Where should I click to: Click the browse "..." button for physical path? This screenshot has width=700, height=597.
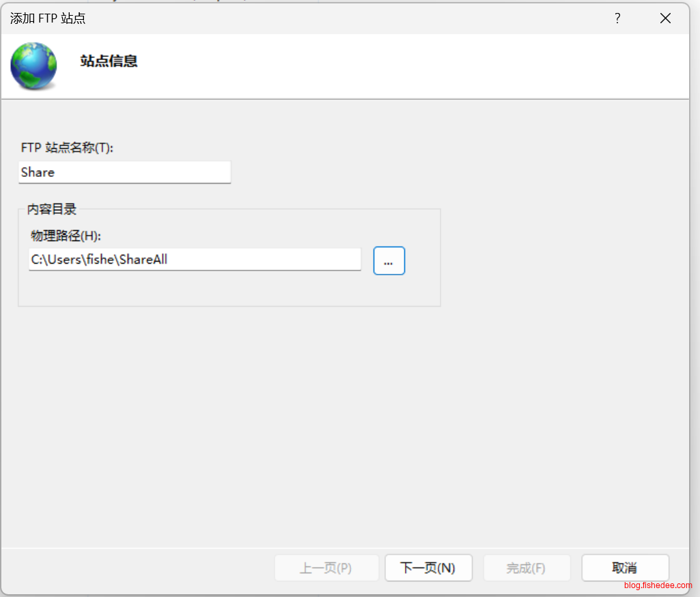click(x=389, y=261)
